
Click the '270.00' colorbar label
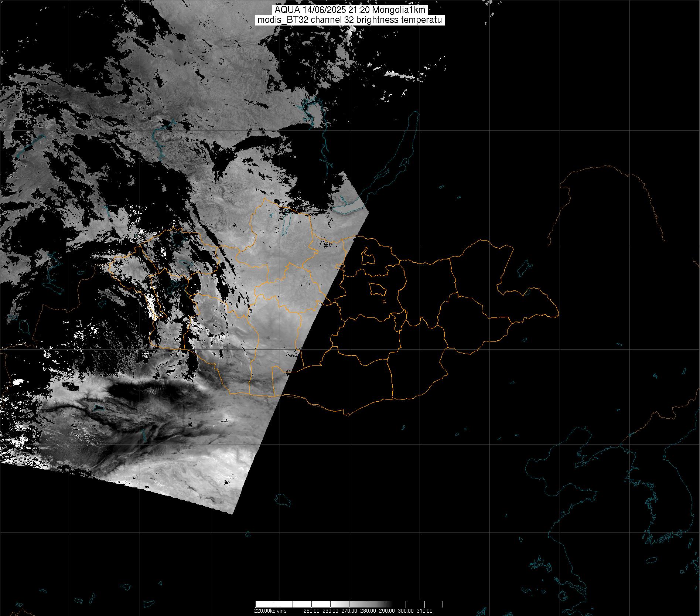[349, 610]
